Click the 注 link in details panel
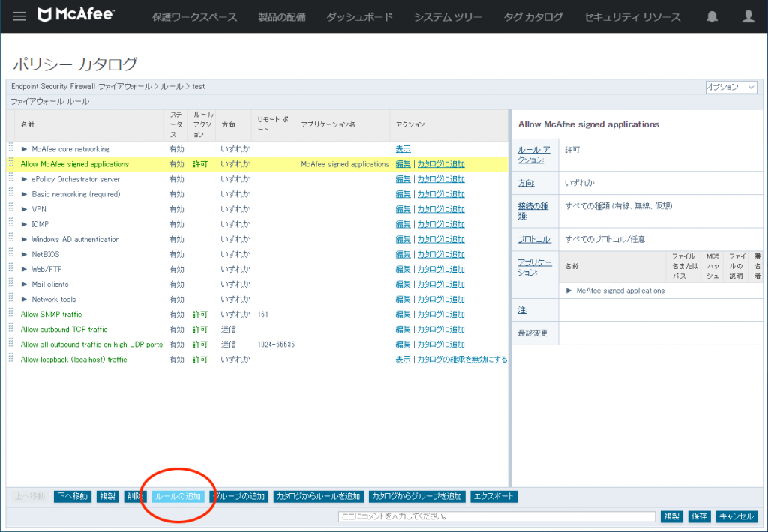The width and height of the screenshot is (768, 532). (x=522, y=310)
